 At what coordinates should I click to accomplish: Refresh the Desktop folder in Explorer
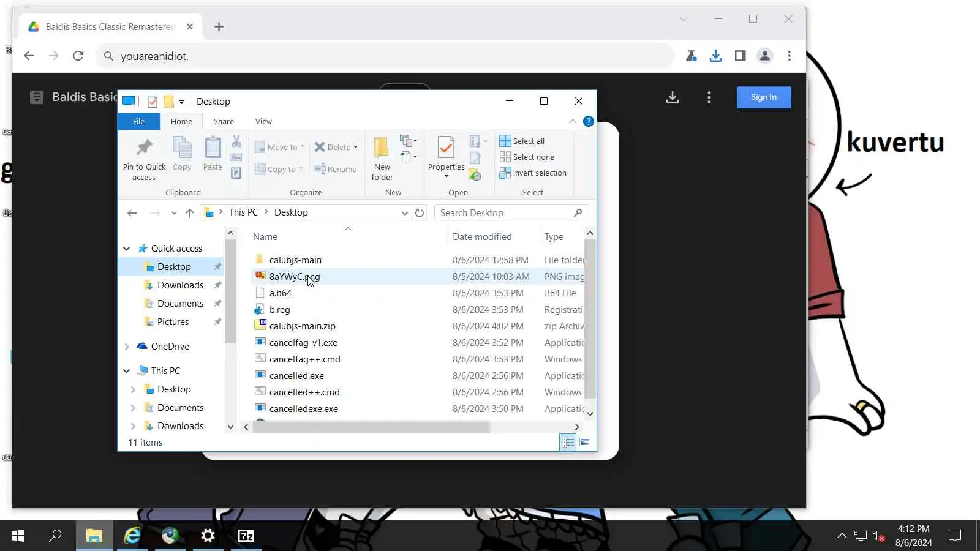pyautogui.click(x=420, y=213)
